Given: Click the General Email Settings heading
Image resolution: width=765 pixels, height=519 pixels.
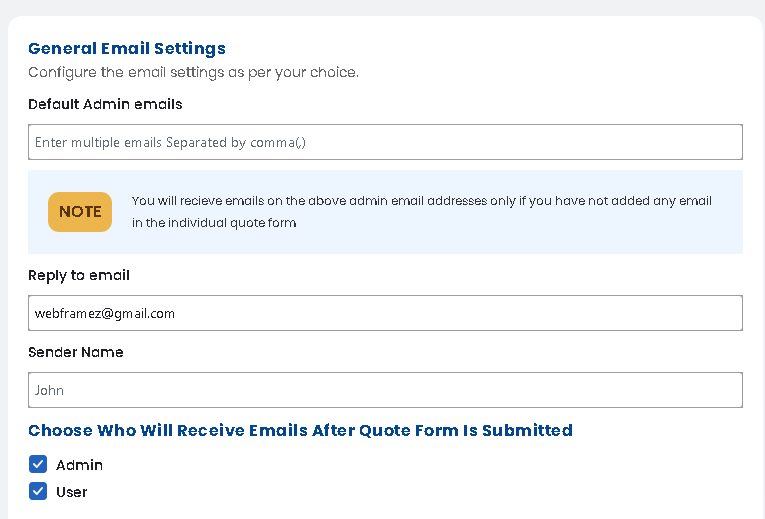Looking at the screenshot, I should pos(127,48).
